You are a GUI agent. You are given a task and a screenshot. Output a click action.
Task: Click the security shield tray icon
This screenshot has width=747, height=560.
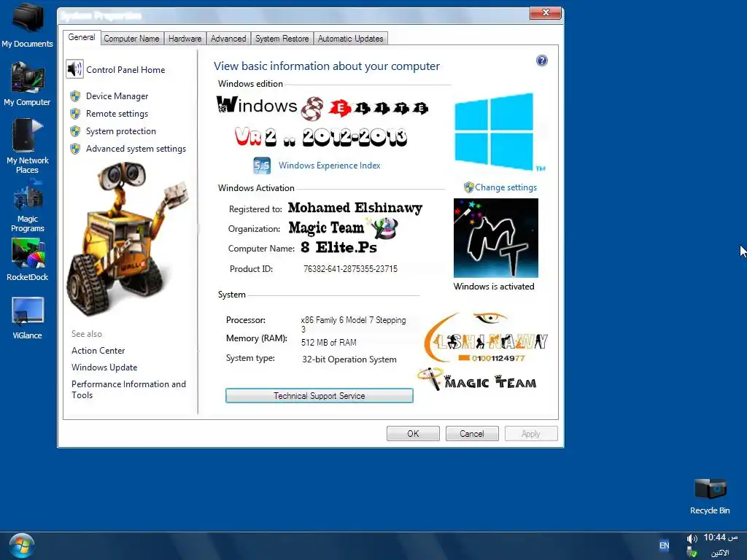click(692, 553)
